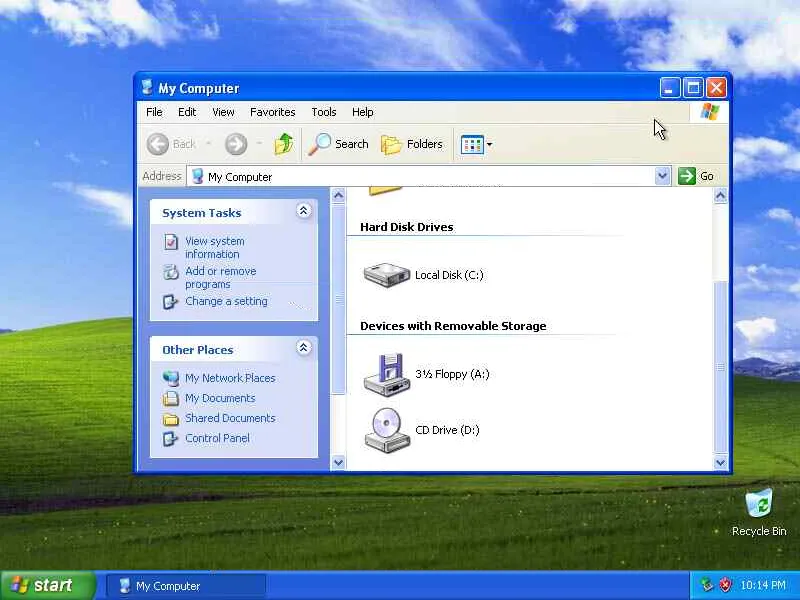Click the Control Panel sidebar icon
This screenshot has height=600, width=800.
170,438
